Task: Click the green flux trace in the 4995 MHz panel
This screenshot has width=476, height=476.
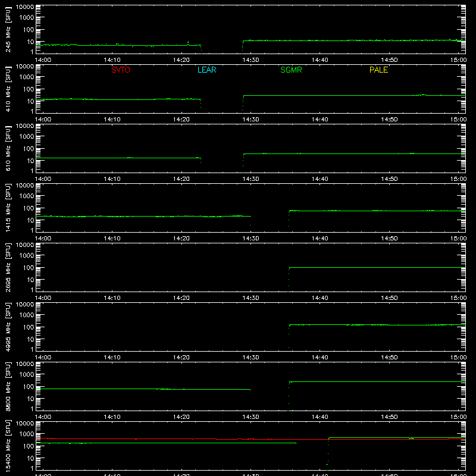Action: click(377, 325)
